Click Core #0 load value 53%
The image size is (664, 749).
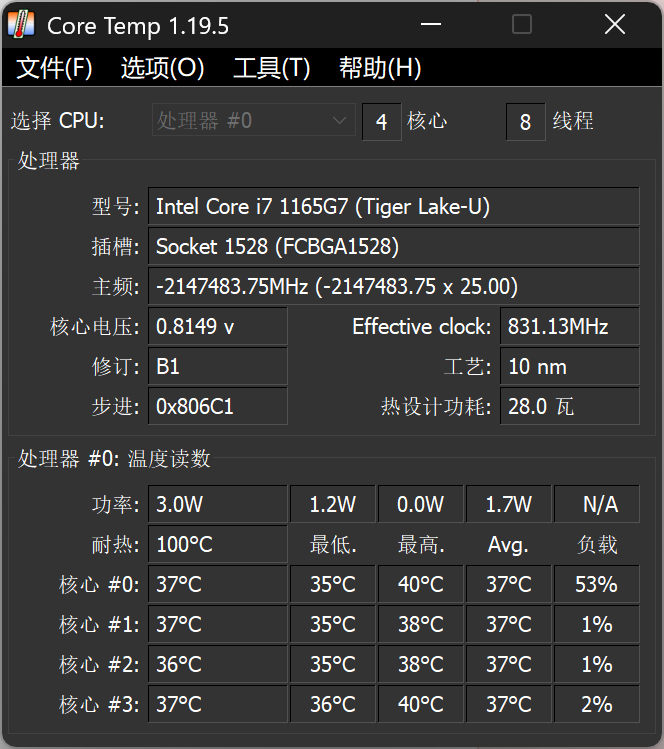pyautogui.click(x=597, y=584)
